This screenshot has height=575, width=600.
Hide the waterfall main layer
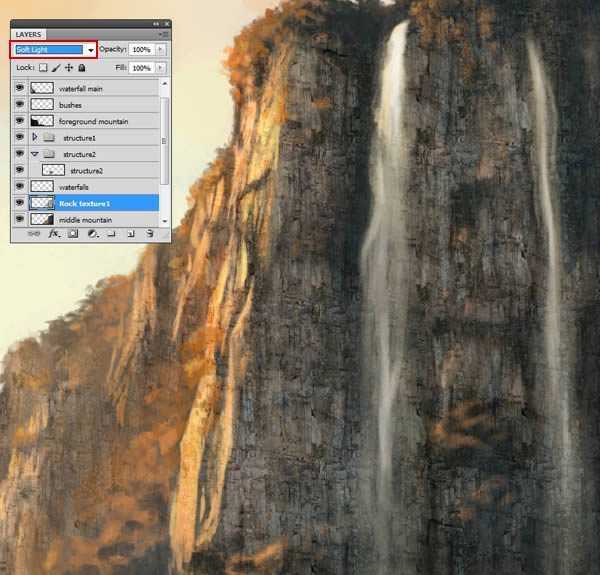coord(19,88)
